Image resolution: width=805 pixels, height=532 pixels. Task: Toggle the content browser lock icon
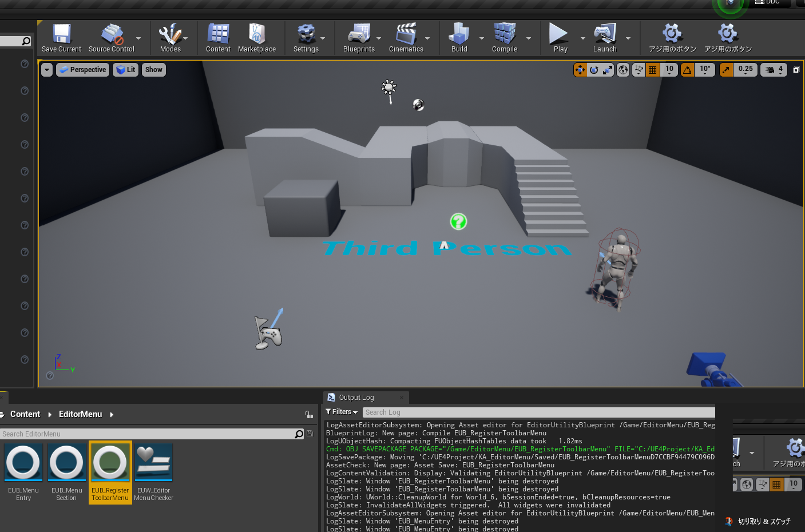click(309, 414)
